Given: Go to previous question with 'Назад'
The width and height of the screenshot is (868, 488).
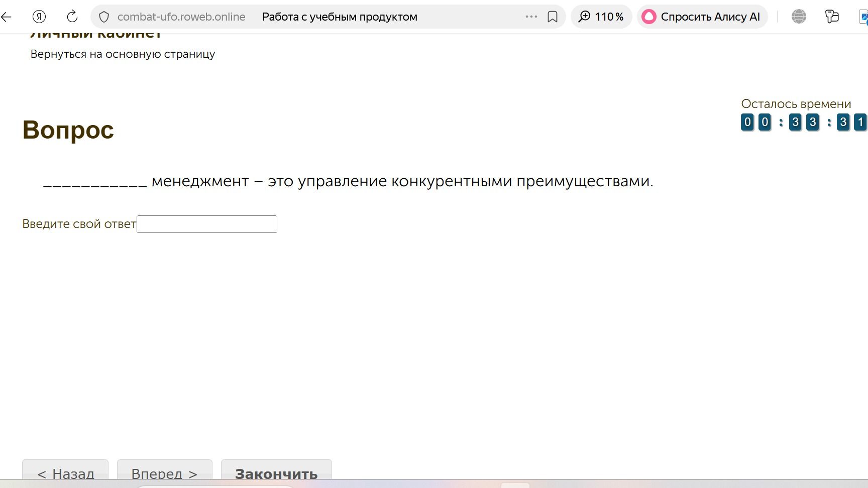Looking at the screenshot, I should (65, 472).
